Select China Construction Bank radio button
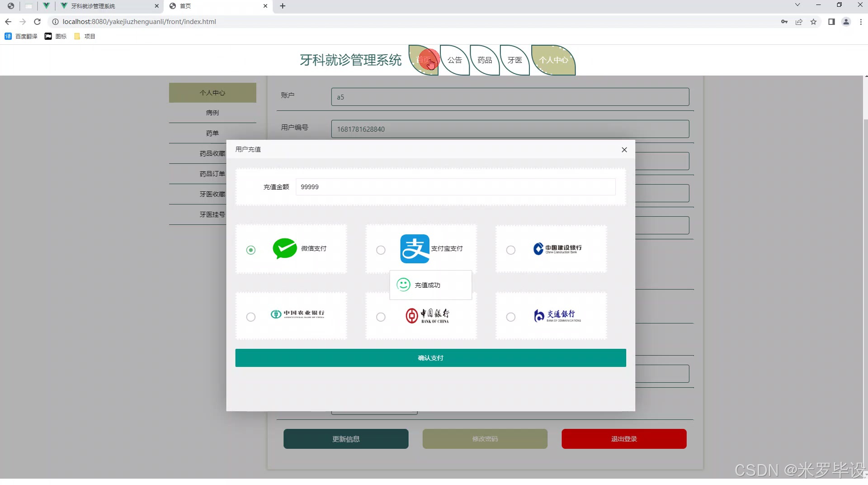 tap(511, 250)
